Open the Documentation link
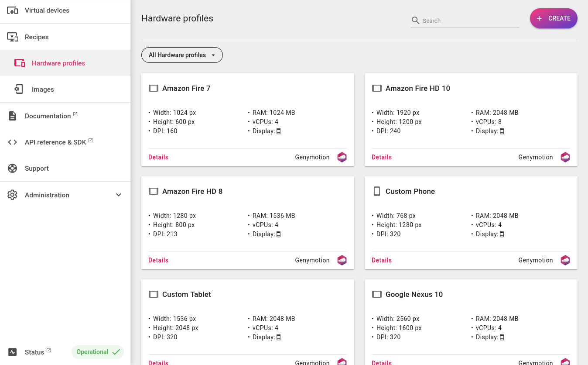 click(65, 116)
